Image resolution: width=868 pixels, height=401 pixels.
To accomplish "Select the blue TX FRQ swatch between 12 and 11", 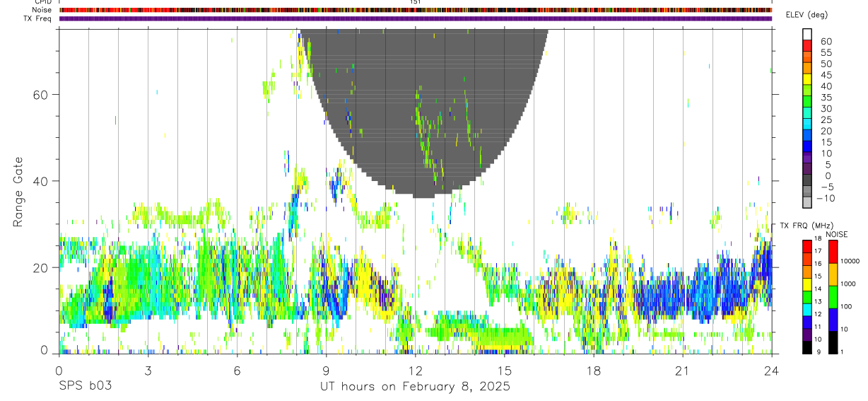I will tap(807, 322).
